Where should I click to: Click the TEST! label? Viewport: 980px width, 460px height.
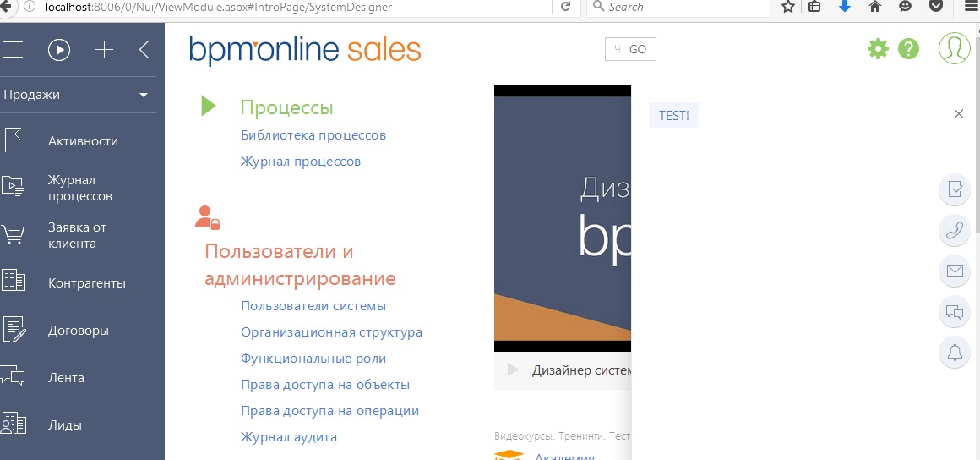pyautogui.click(x=674, y=116)
